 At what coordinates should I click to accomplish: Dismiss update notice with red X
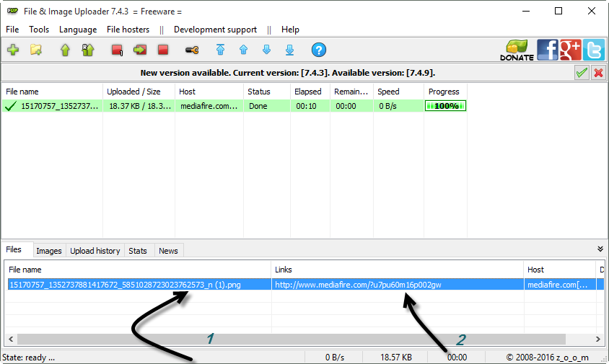point(598,73)
